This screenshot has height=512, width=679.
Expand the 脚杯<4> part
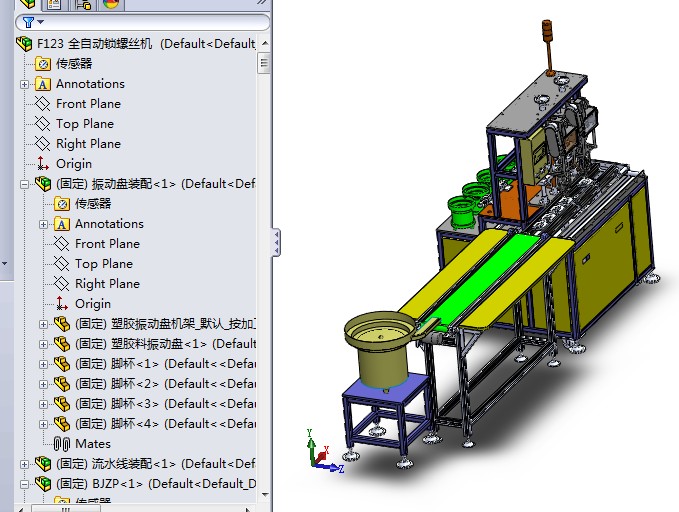[43, 424]
